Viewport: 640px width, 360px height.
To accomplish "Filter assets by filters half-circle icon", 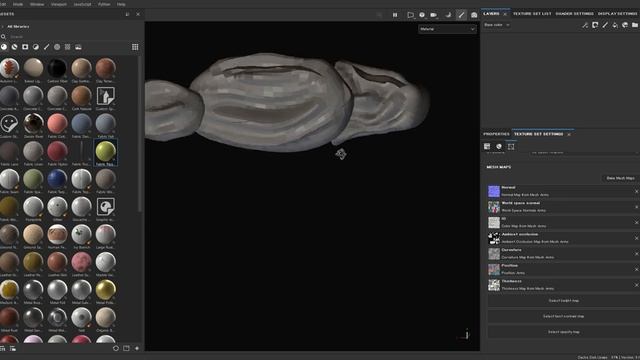I will coord(36,47).
